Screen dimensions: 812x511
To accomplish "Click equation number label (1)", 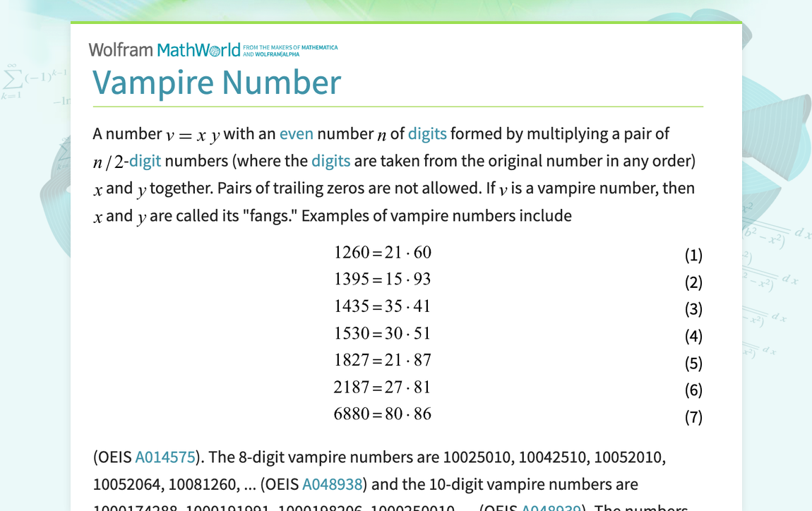I will [693, 255].
